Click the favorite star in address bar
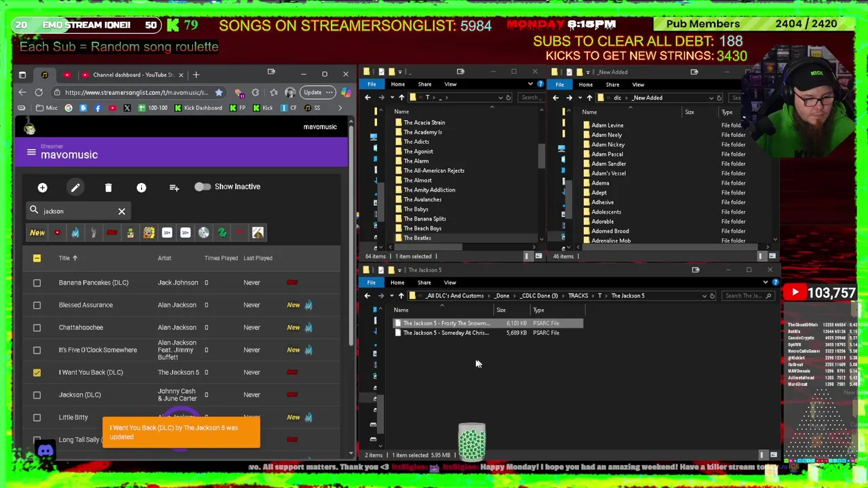Image resolution: width=868 pixels, height=488 pixels. click(x=218, y=92)
